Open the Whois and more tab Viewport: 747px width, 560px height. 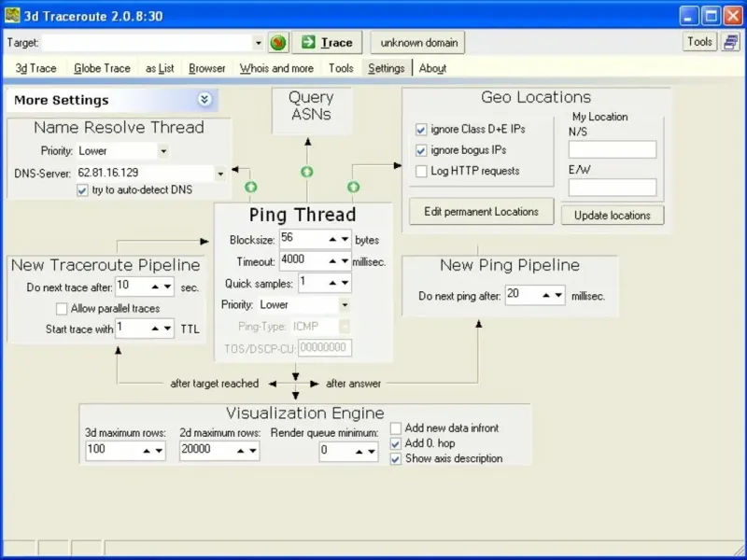pos(276,68)
